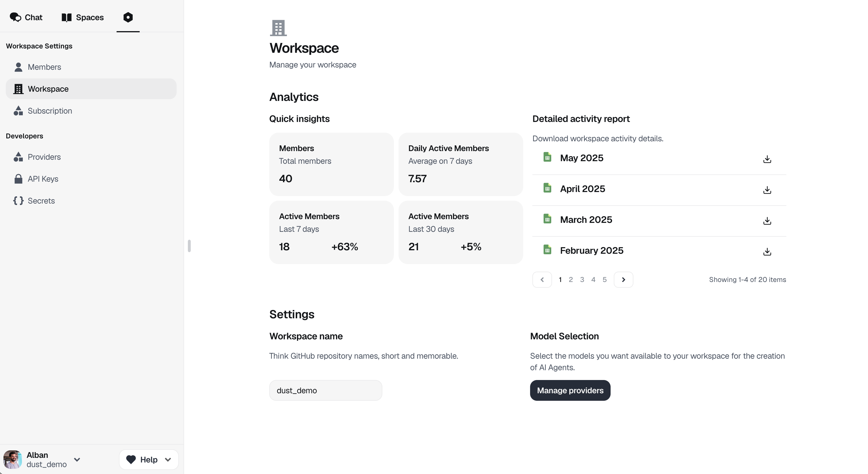Click the March 2025 spreadsheet icon
This screenshot has height=474, width=868.
(x=547, y=219)
